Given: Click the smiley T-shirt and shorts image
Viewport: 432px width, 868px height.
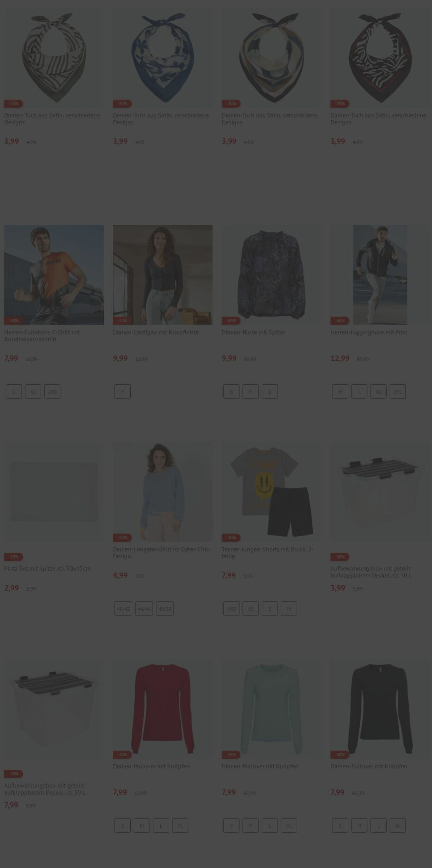Looking at the screenshot, I should point(271,492).
